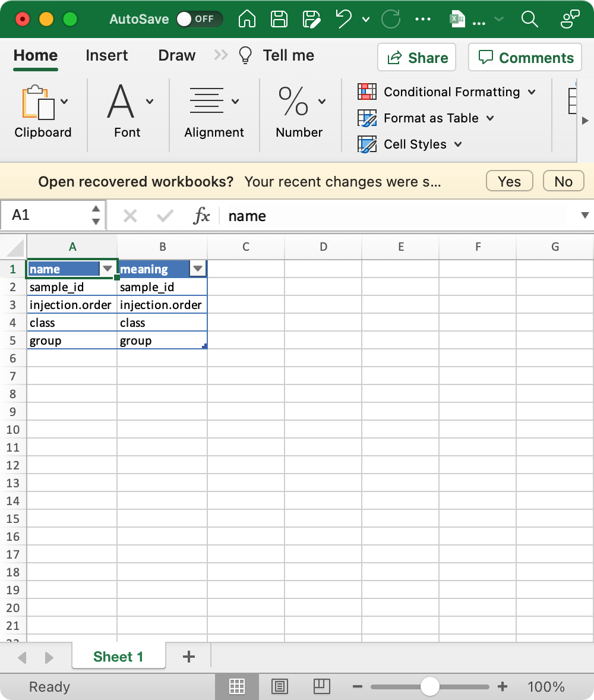The image size is (594, 700).
Task: Select the Draw ribbon tab
Action: [x=176, y=55]
